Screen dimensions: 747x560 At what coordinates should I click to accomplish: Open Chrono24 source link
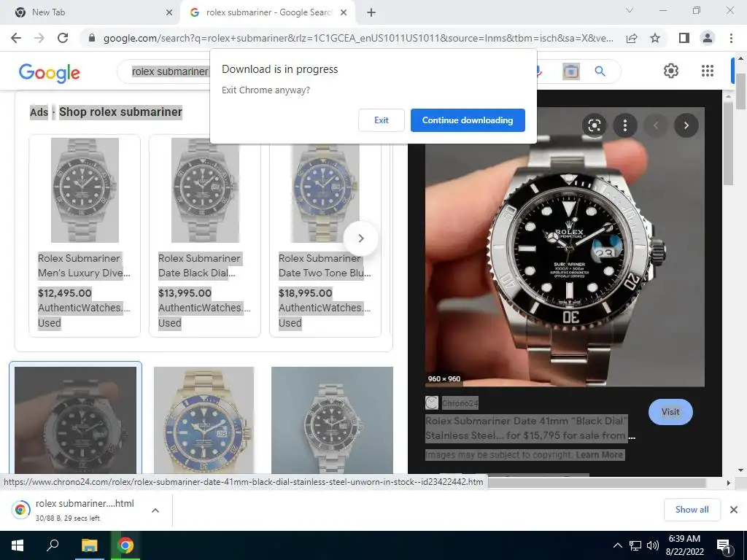(x=460, y=403)
